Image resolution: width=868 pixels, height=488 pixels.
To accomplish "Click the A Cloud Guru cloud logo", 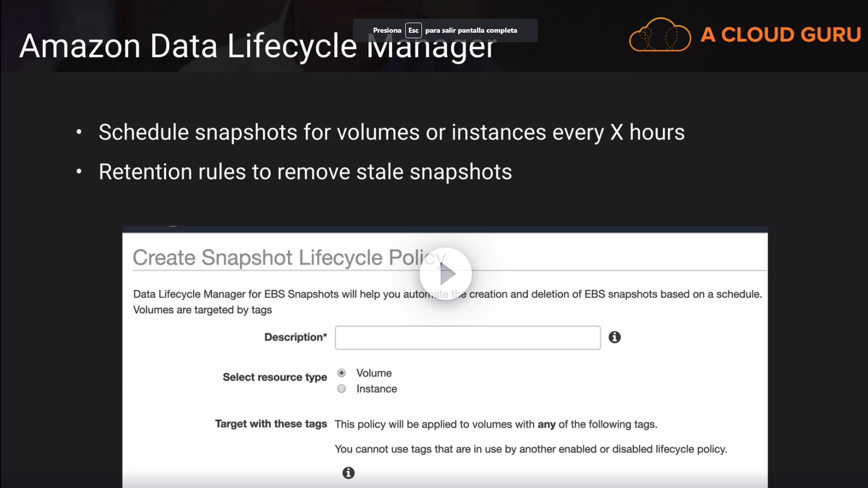I will click(x=660, y=35).
